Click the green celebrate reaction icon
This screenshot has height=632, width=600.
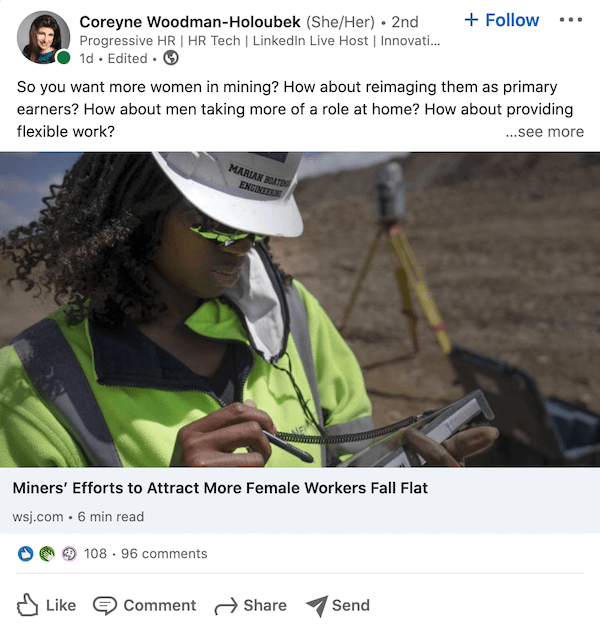coord(47,553)
